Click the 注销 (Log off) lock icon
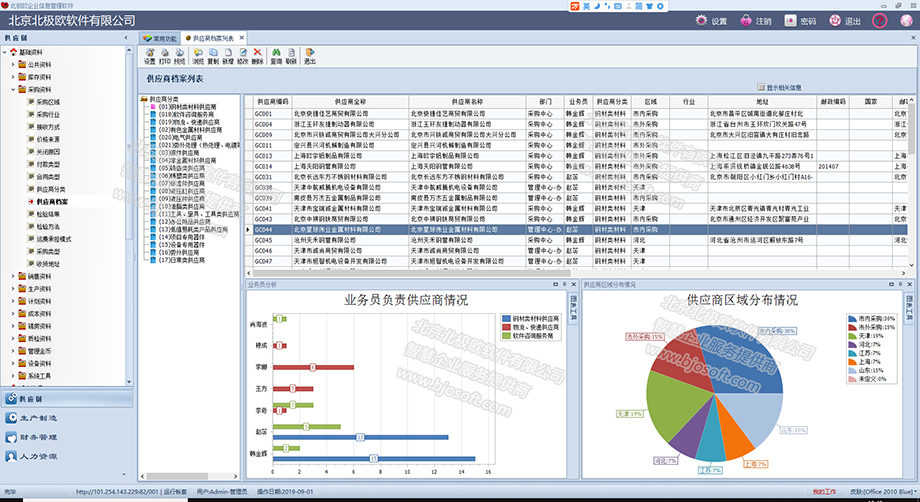Screen dimensions: 920x502 (746, 20)
